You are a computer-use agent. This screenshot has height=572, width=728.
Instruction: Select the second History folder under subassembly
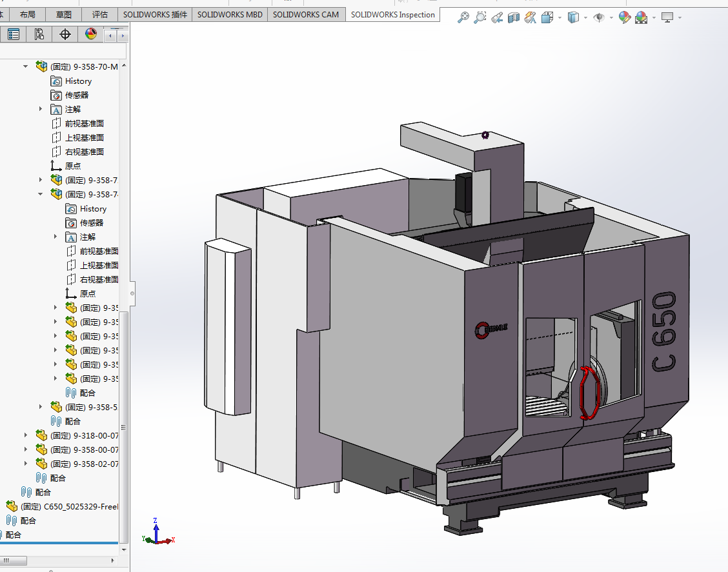(86, 209)
